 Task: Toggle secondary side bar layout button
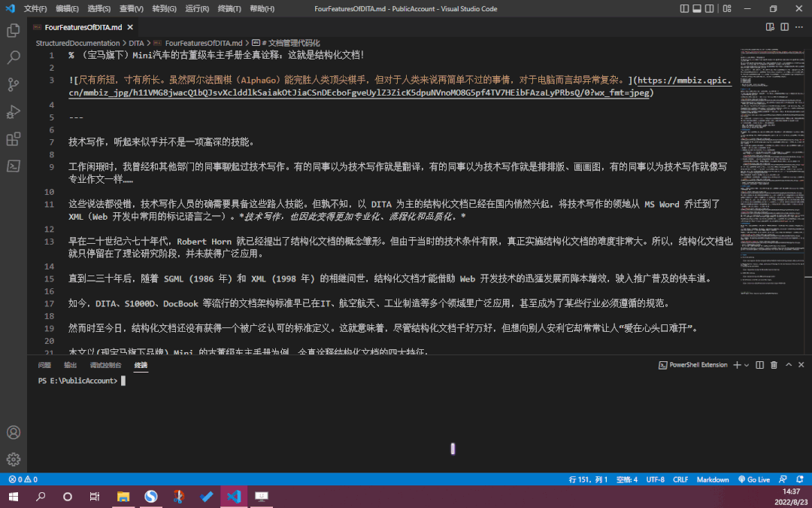[710, 9]
